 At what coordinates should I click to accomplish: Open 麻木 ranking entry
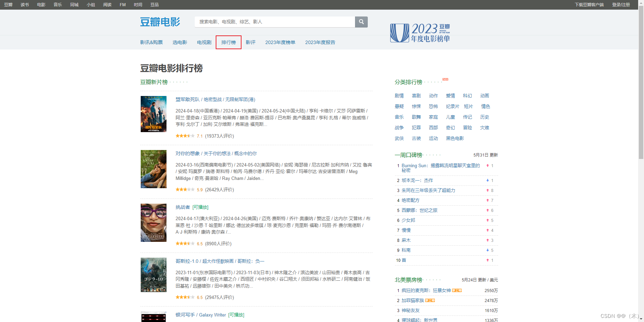pos(406,240)
